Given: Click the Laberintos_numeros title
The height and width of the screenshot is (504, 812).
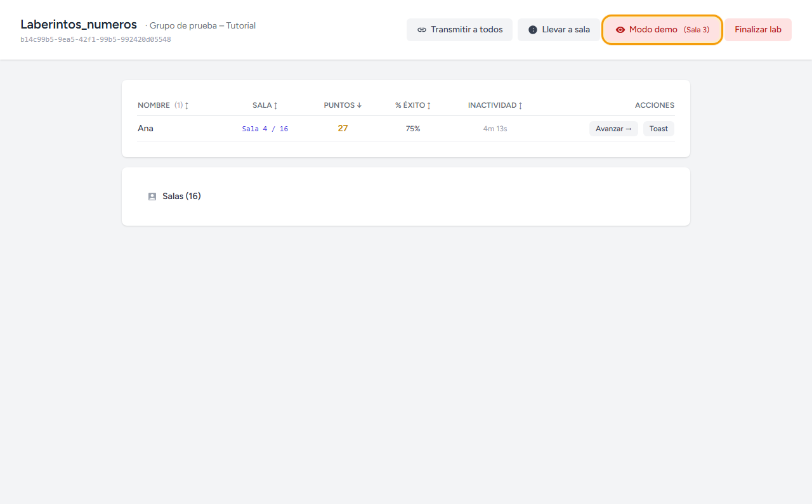Looking at the screenshot, I should (79, 25).
